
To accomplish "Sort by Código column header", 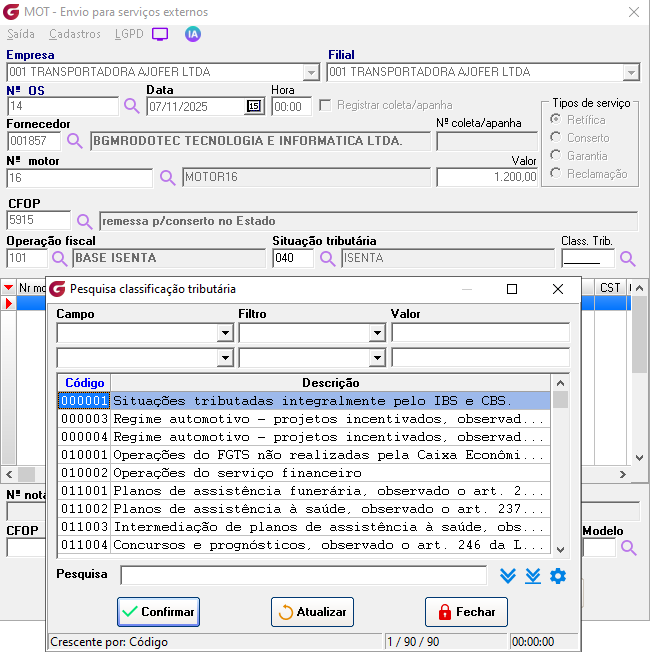I will [x=84, y=383].
